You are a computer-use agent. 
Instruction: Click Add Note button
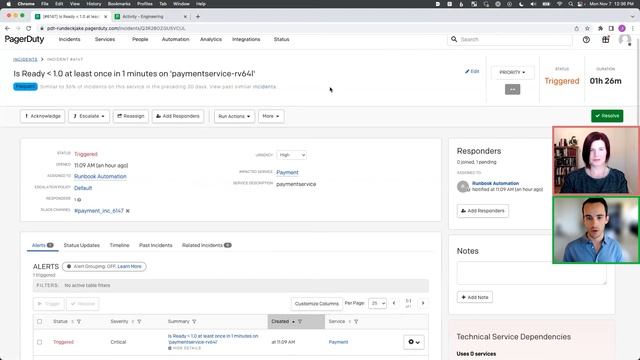coord(475,297)
